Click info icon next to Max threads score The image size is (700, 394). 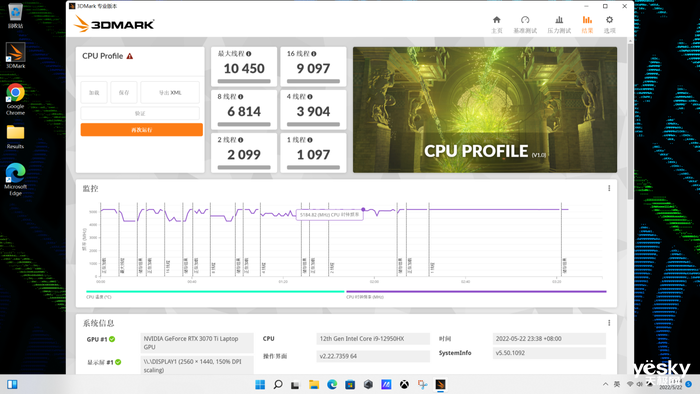point(249,54)
